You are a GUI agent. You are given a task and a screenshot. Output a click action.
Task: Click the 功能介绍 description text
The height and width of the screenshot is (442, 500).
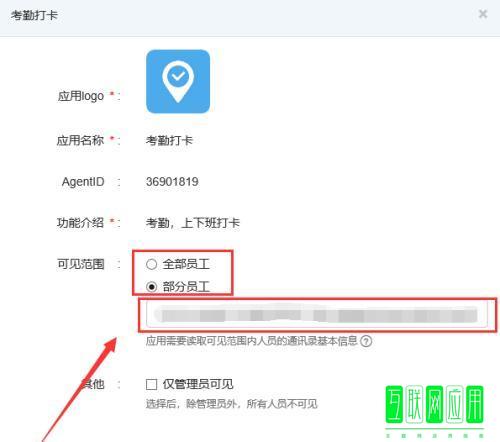tap(193, 223)
